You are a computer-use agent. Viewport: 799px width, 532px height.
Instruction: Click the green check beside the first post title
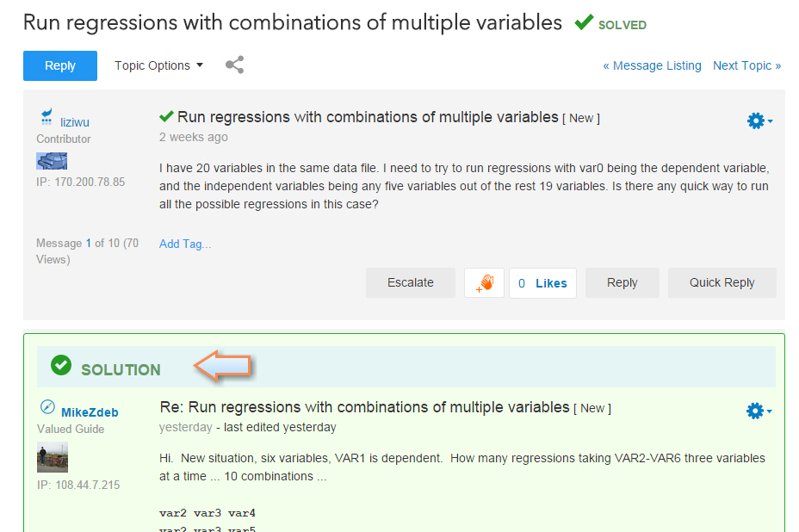point(167,116)
